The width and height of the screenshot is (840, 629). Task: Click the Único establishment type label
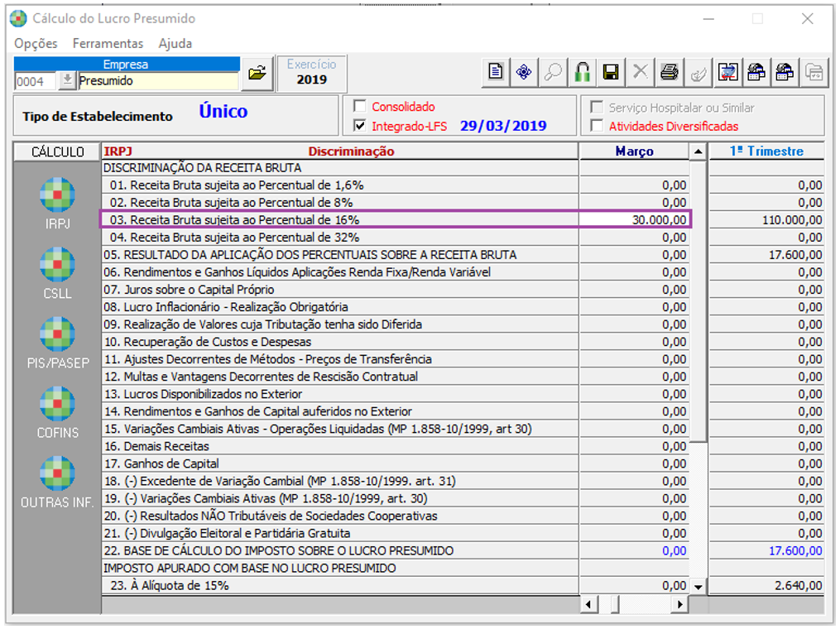[223, 111]
